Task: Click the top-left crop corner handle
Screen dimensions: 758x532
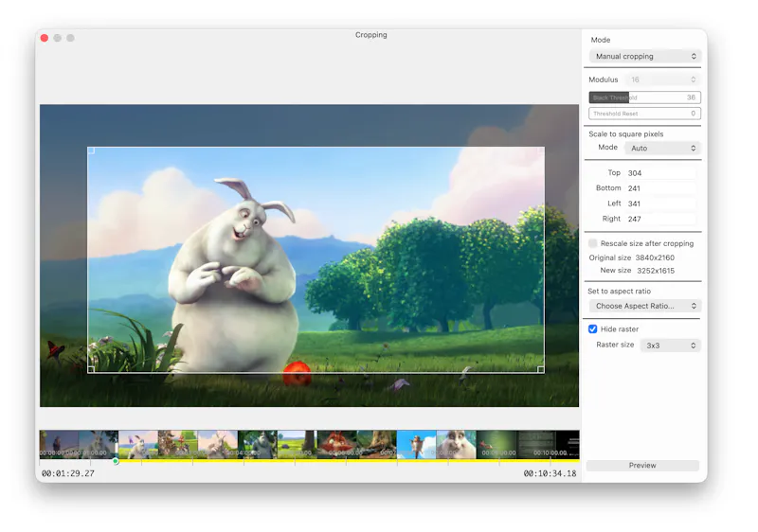Action: (x=91, y=151)
